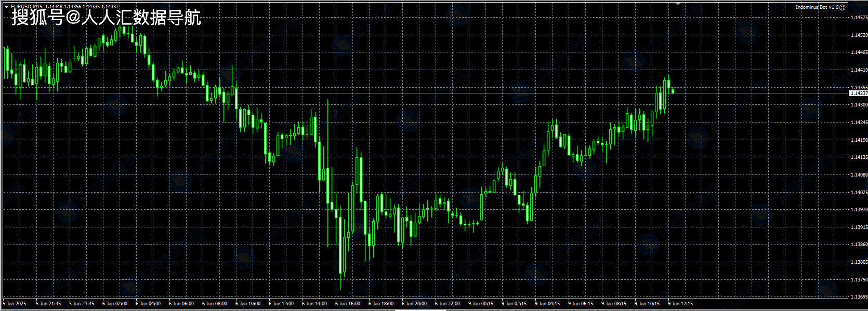Expand the one-click trading arrow beside EURUSD
The width and height of the screenshot is (868, 311).
click(x=6, y=7)
